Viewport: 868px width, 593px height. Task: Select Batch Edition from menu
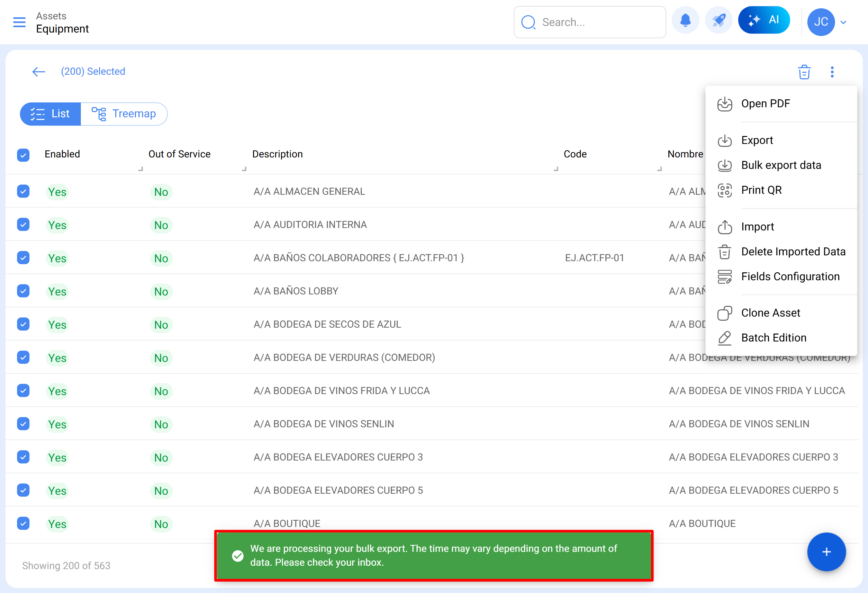[773, 338]
